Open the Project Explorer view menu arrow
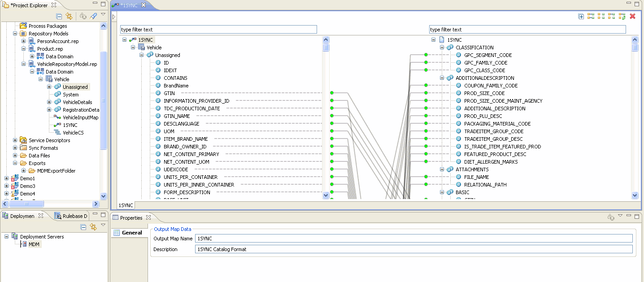This screenshot has width=644, height=282. [x=103, y=14]
